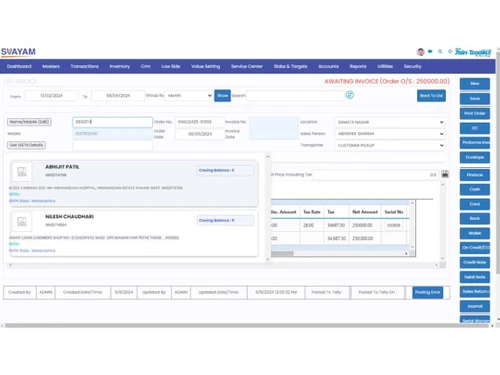Click the Journal button
500x375 pixels.
tap(475, 306)
